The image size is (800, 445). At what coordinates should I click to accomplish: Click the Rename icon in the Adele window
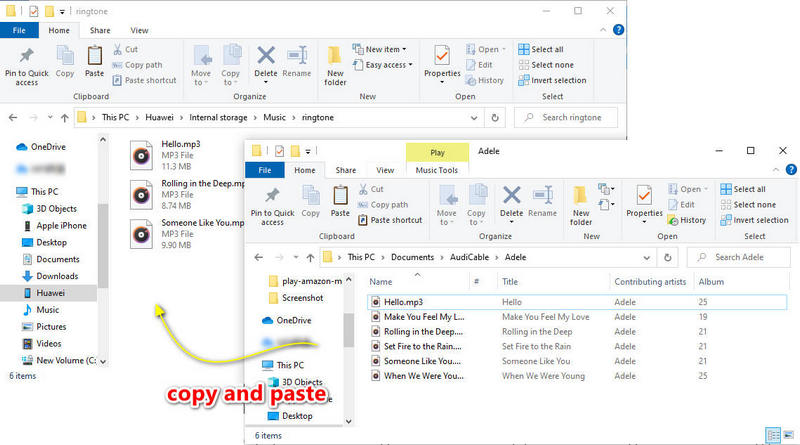coord(542,201)
